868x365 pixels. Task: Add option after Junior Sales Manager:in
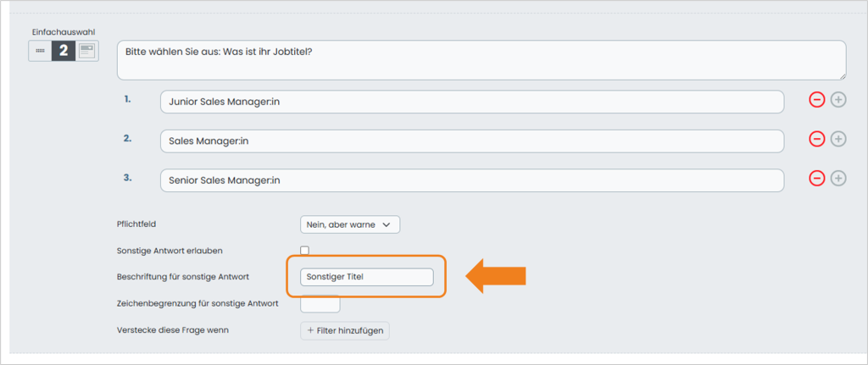coord(838,100)
